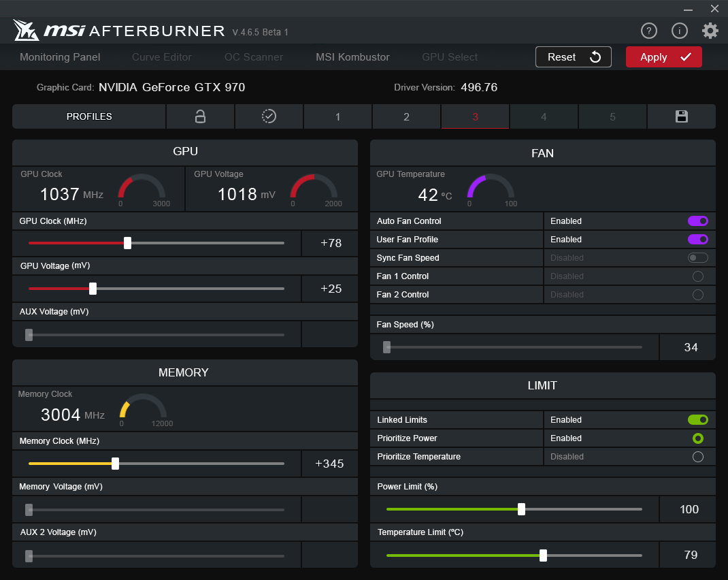
Task: Open the information icon
Action: point(679,31)
